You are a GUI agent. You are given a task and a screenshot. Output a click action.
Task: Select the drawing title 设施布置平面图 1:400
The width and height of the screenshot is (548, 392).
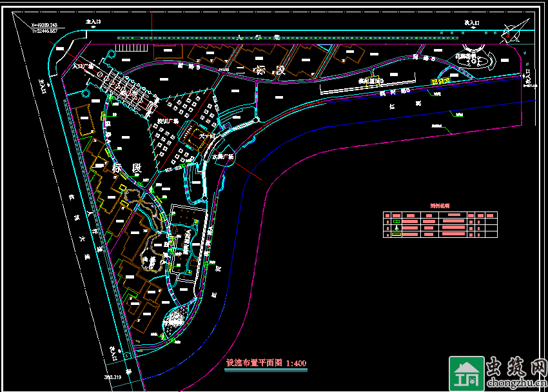coord(266,364)
